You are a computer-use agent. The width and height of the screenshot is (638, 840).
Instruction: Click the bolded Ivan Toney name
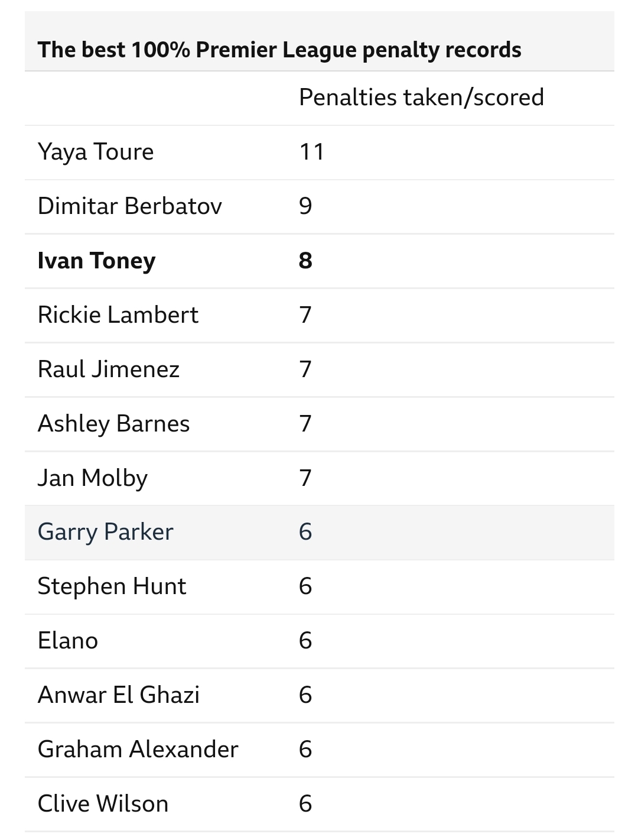[x=96, y=261]
